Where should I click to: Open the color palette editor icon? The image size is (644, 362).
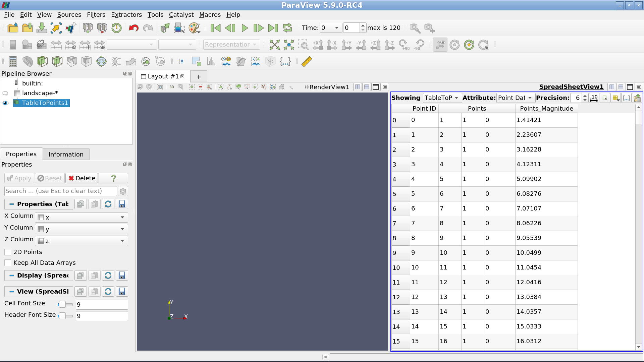coord(195,28)
